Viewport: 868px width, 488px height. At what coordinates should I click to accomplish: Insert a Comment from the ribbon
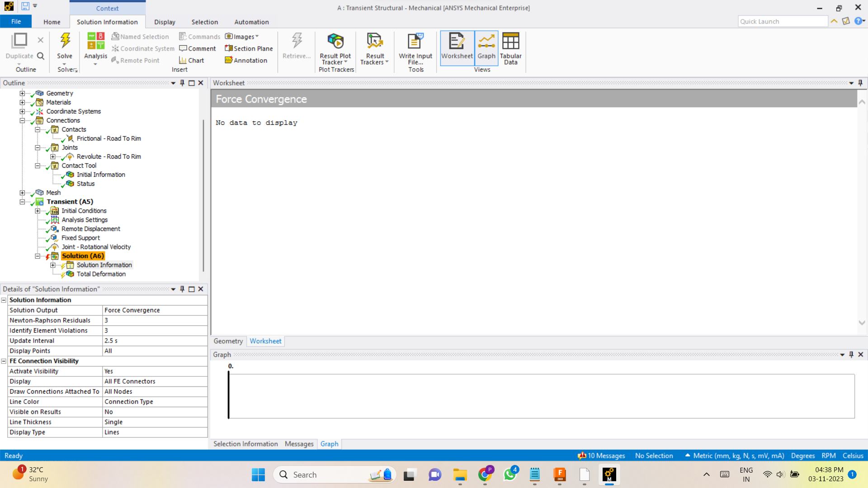(x=198, y=48)
